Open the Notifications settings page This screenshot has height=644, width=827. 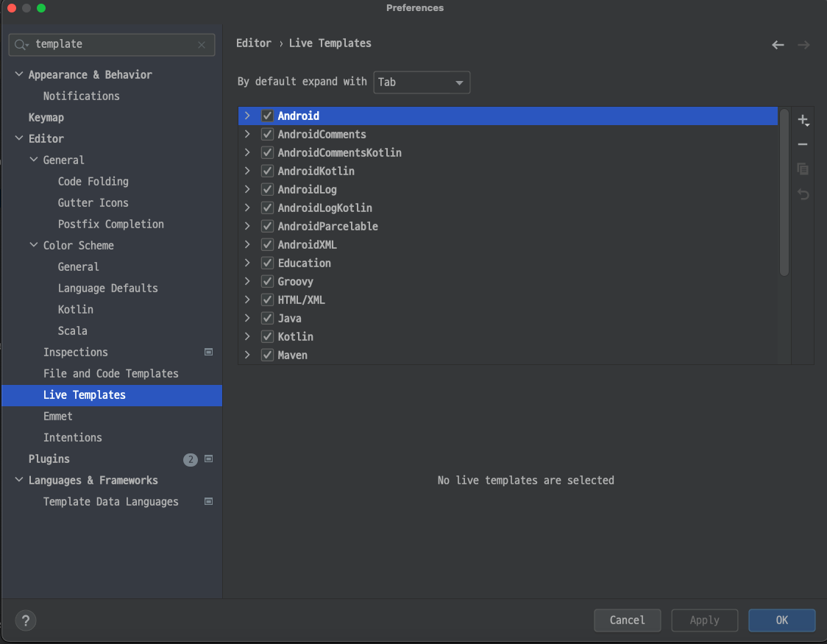click(81, 96)
